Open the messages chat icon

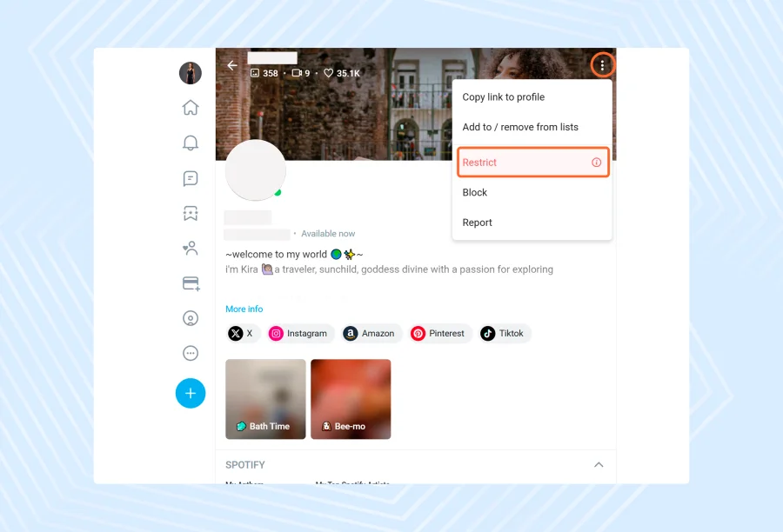(191, 178)
